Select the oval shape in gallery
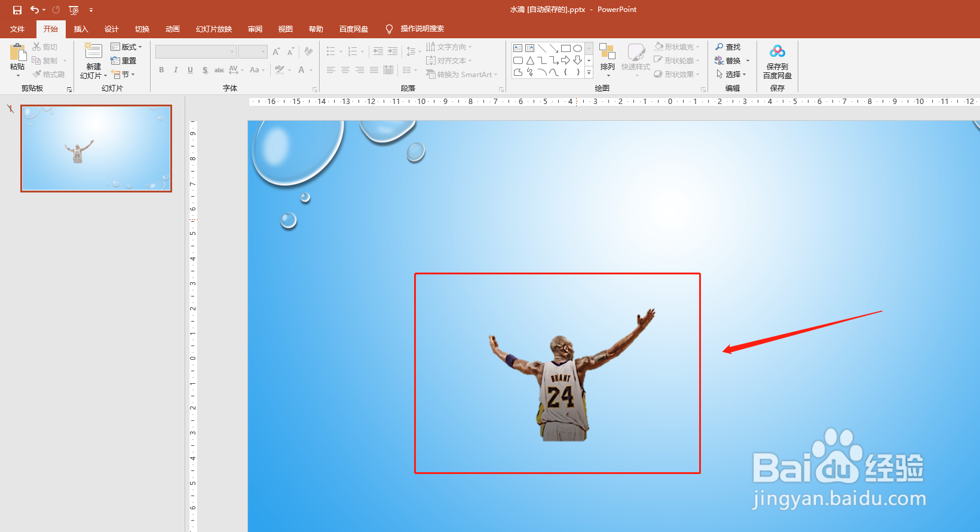The height and width of the screenshot is (532, 980). (578, 48)
